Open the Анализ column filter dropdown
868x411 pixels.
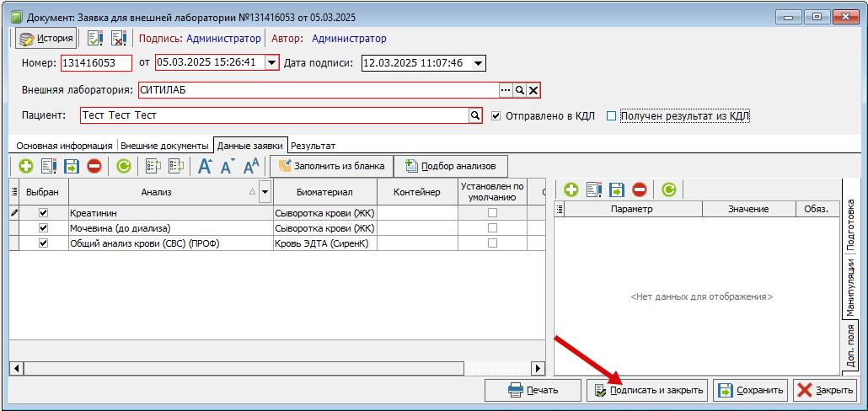point(265,193)
